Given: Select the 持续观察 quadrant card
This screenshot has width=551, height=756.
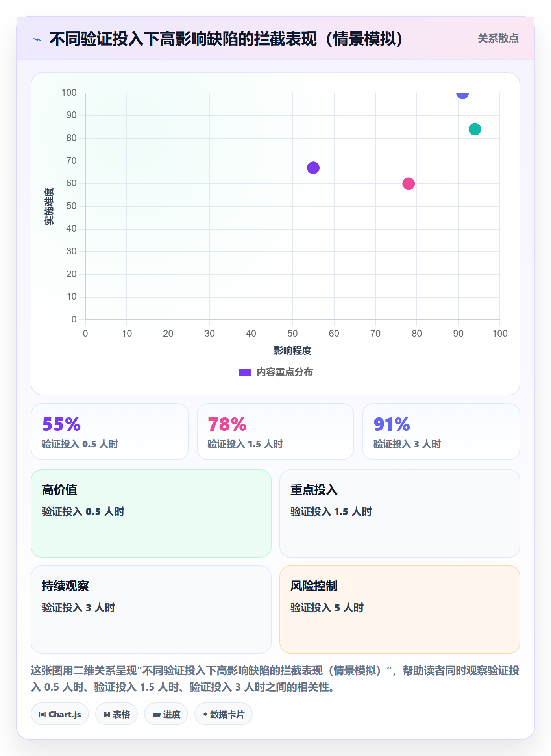Looking at the screenshot, I should [151, 610].
